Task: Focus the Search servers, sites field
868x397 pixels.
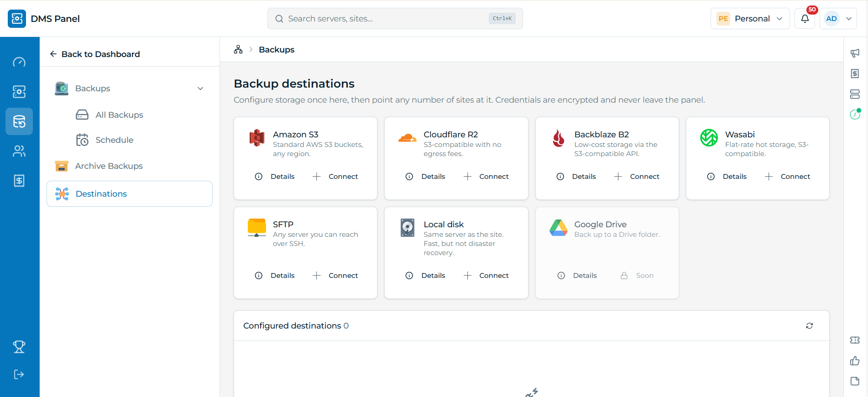Action: click(x=395, y=19)
